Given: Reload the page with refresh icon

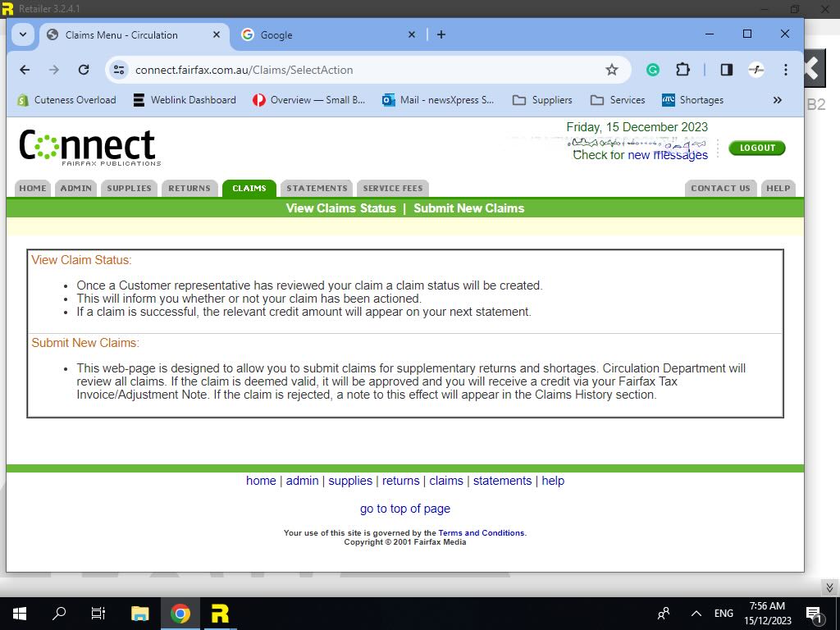Looking at the screenshot, I should click(83, 70).
